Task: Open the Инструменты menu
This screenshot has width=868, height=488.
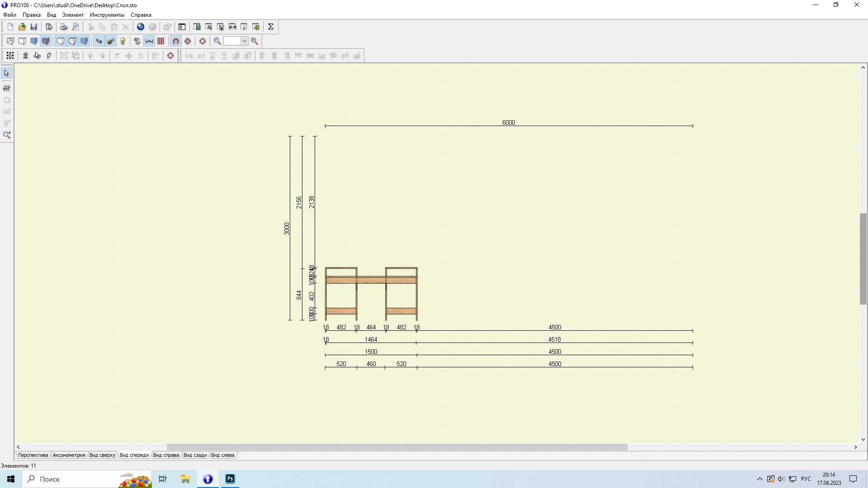Action: coord(107,15)
